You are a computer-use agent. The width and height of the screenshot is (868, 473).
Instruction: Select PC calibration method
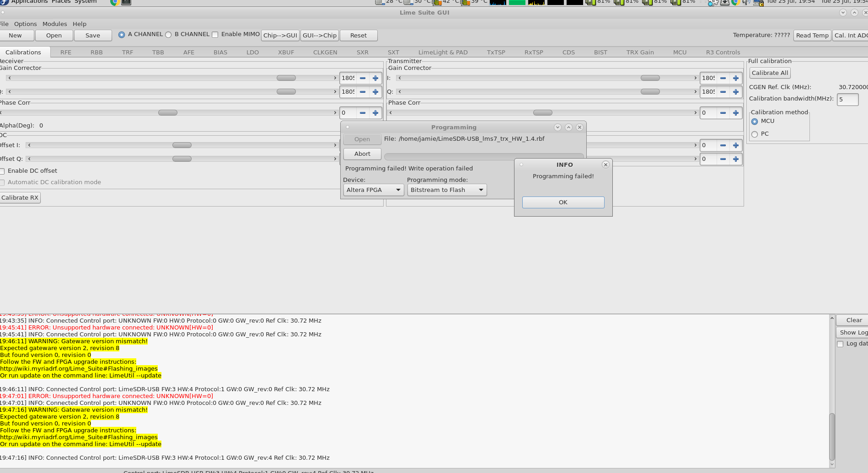click(x=755, y=134)
